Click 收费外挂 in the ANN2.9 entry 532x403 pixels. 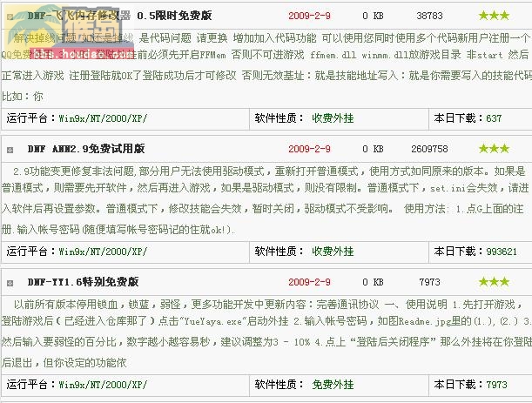pos(333,252)
